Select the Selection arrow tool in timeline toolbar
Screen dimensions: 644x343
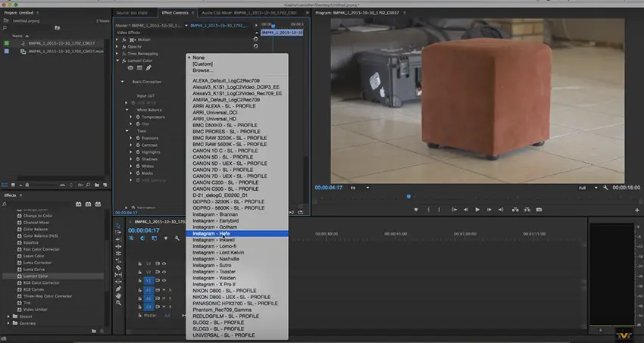coord(118,226)
